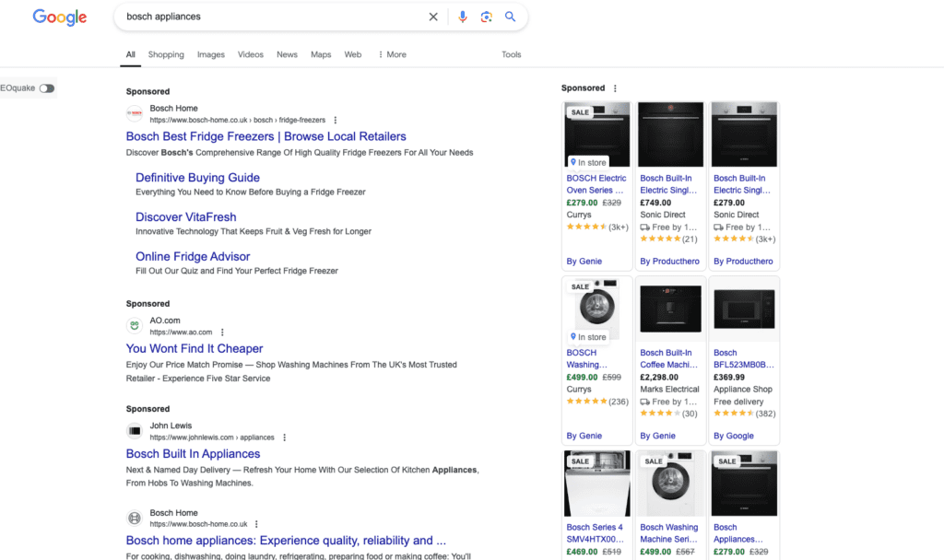
Task: Click the £2,298.00 price text
Action: pyautogui.click(x=658, y=378)
